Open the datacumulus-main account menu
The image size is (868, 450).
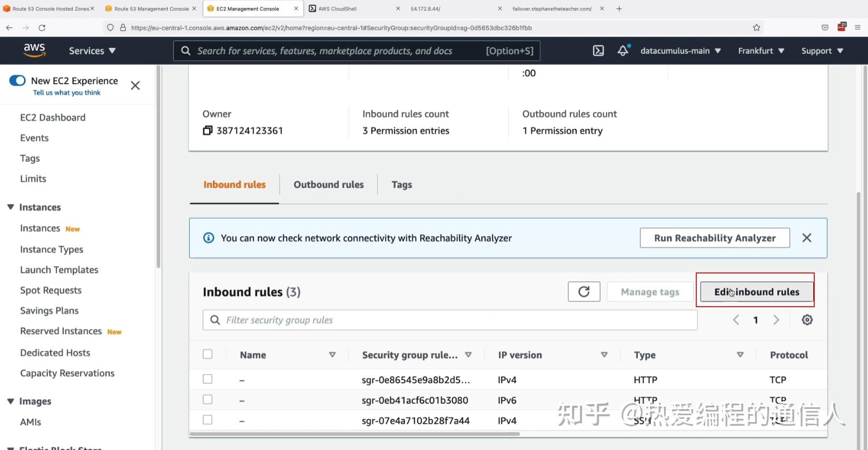coord(680,51)
